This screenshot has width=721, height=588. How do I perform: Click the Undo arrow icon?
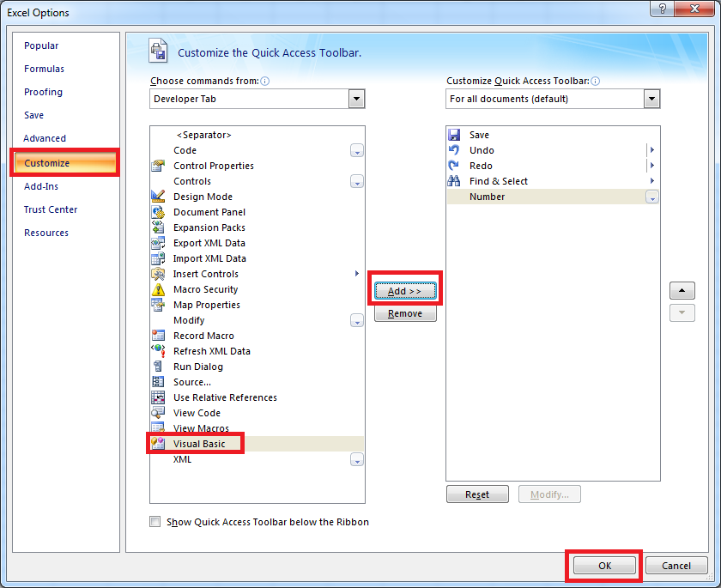click(454, 150)
